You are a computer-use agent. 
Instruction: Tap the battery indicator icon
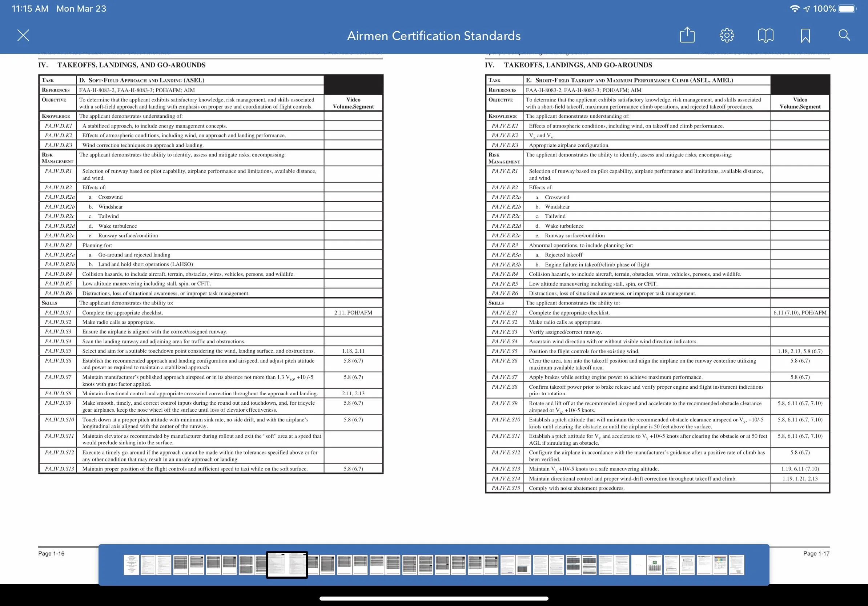pyautogui.click(x=847, y=9)
